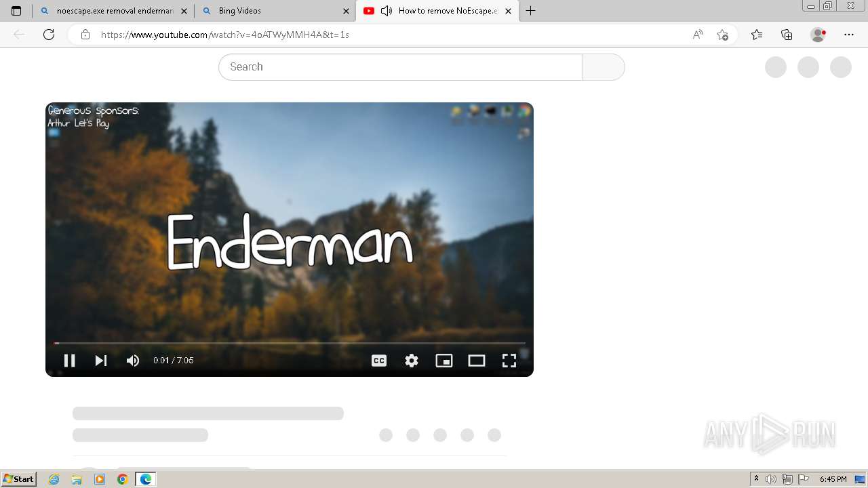Open video settings gear
The width and height of the screenshot is (868, 488).
[x=412, y=361]
